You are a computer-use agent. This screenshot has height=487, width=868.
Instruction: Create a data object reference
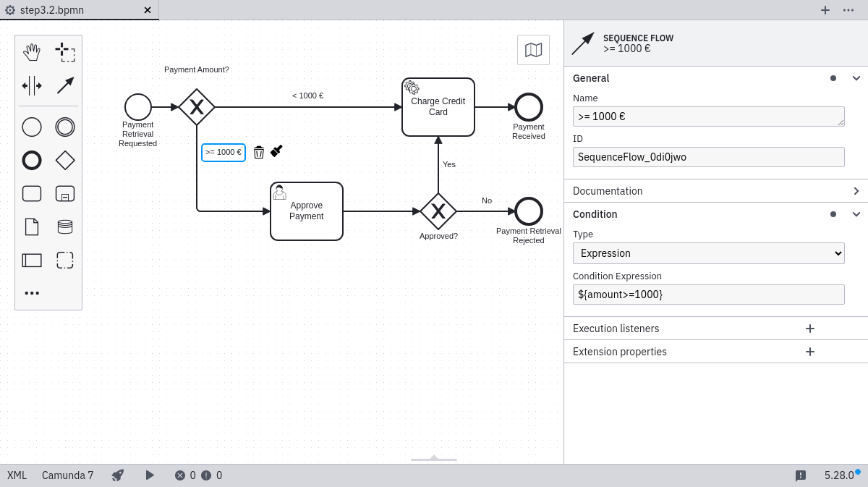[32, 227]
